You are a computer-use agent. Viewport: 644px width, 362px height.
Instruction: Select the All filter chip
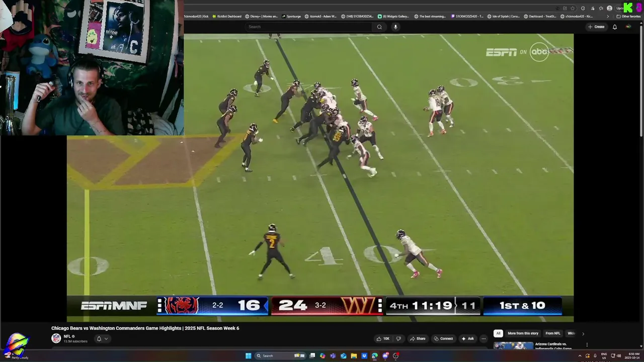pyautogui.click(x=498, y=333)
